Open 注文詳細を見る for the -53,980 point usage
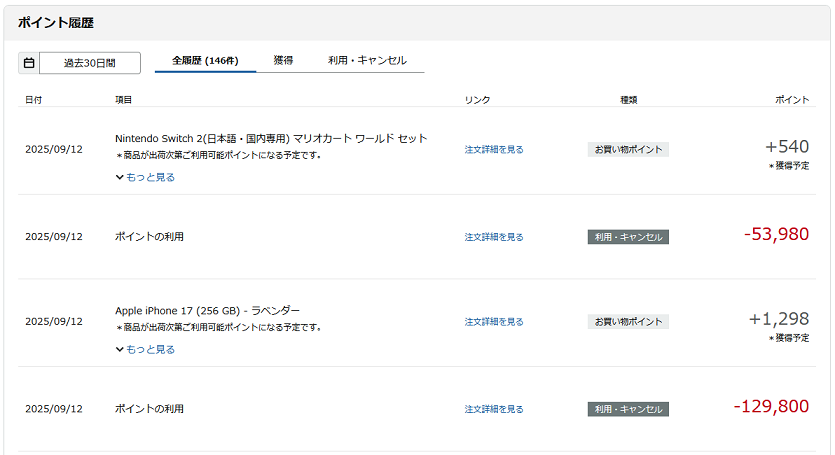 [494, 238]
